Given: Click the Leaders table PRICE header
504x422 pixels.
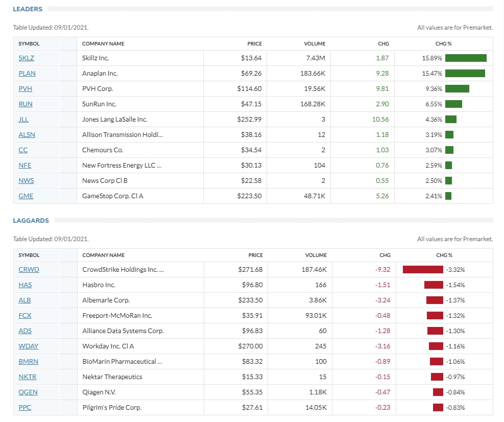Looking at the screenshot, I should pyautogui.click(x=255, y=44).
